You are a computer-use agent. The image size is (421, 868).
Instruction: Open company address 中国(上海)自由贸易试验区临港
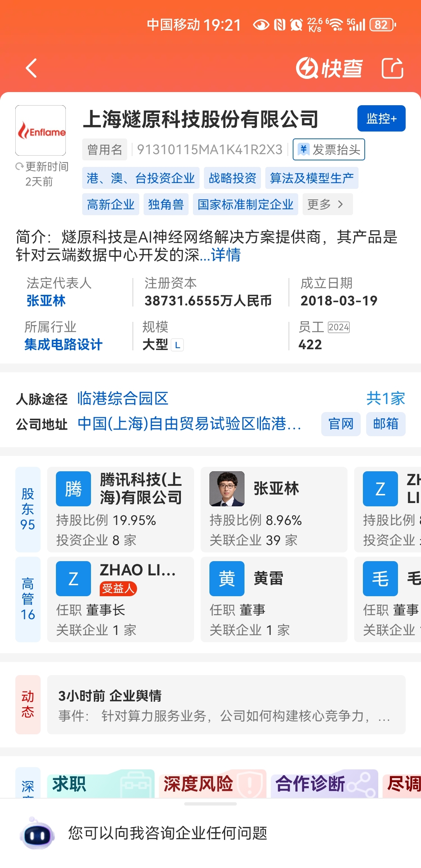(189, 424)
